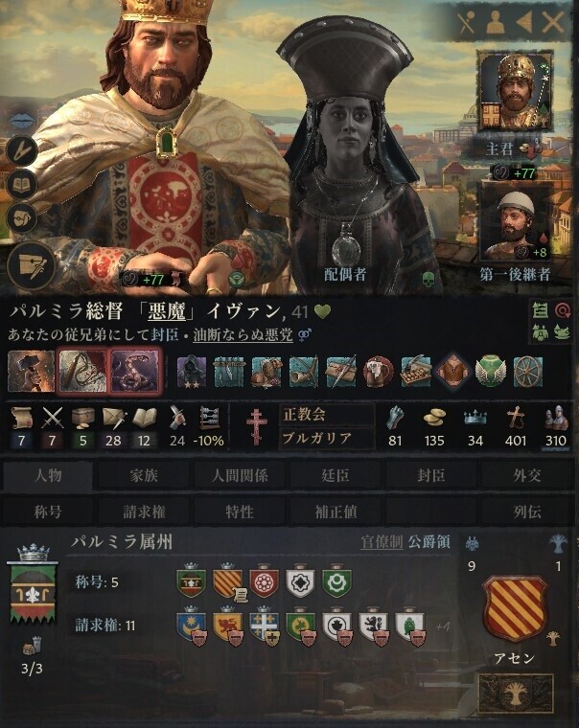The height and width of the screenshot is (728, 579).
Task: Toggle the abacus icon beside character name
Action: click(541, 310)
